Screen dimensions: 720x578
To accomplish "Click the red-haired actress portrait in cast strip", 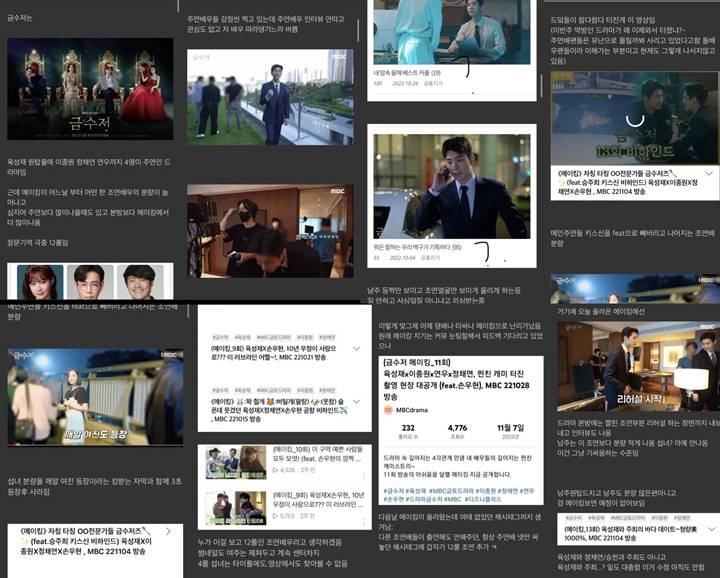I will click(40, 282).
